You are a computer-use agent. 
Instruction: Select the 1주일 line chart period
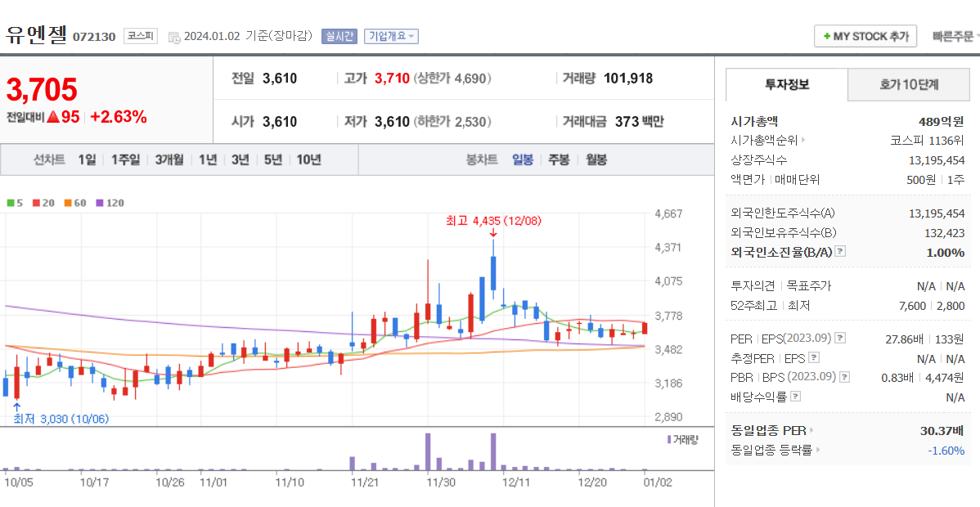tap(126, 159)
